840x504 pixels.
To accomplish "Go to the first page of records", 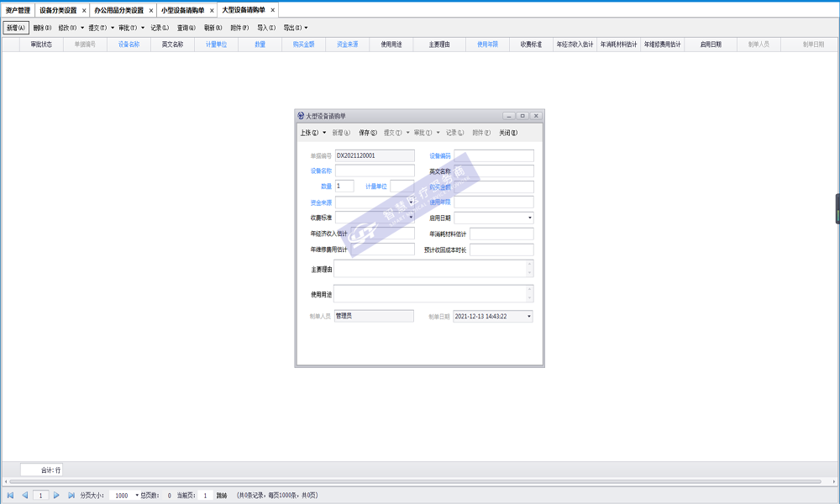I will click(x=10, y=496).
